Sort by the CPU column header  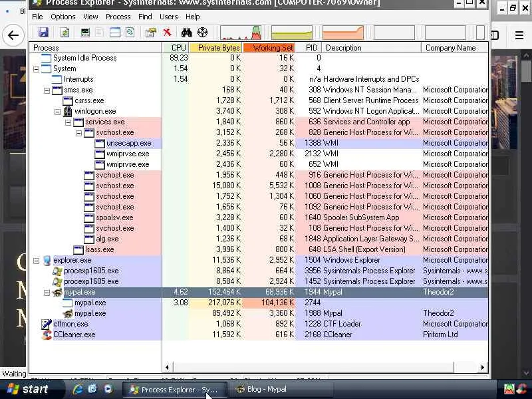tap(176, 48)
